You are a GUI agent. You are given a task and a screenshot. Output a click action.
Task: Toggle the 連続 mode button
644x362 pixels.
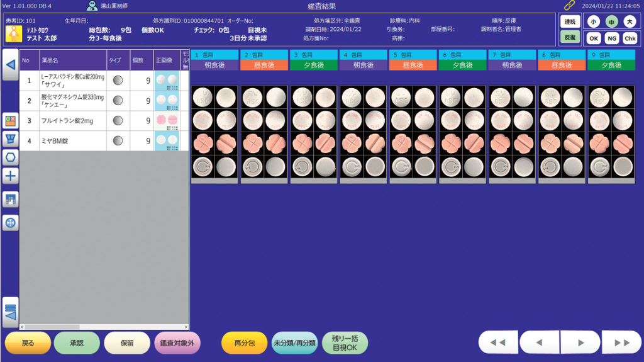(x=570, y=21)
